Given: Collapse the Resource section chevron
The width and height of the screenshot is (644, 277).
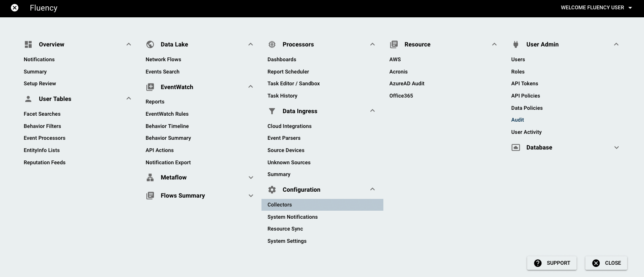Looking at the screenshot, I should (494, 44).
